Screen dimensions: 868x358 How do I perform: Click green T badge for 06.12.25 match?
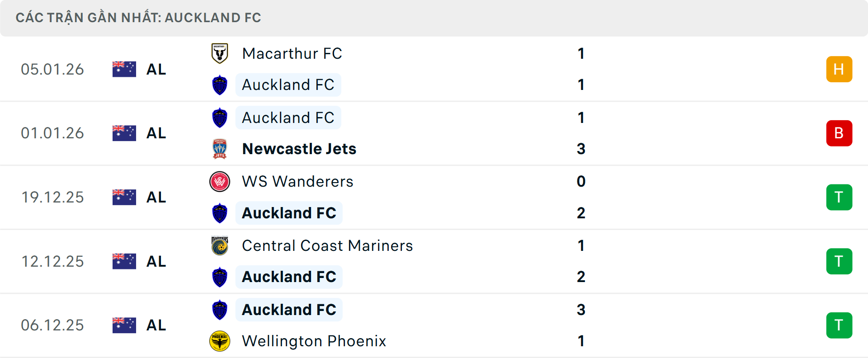839,325
